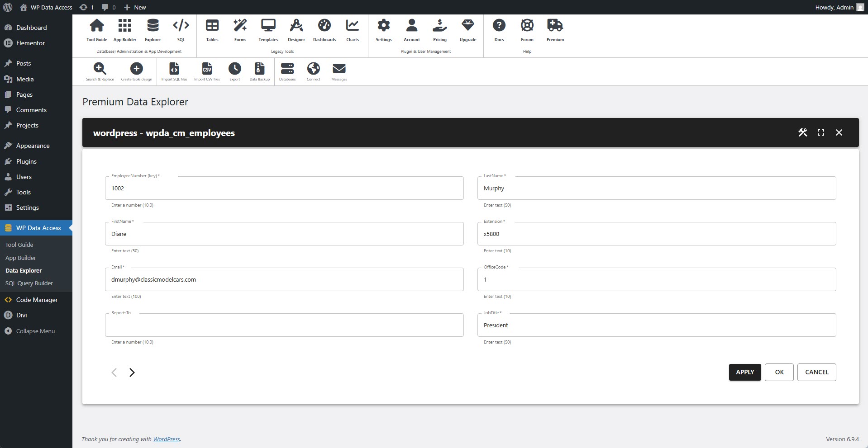Click the APPLY button
868x448 pixels.
click(x=744, y=372)
